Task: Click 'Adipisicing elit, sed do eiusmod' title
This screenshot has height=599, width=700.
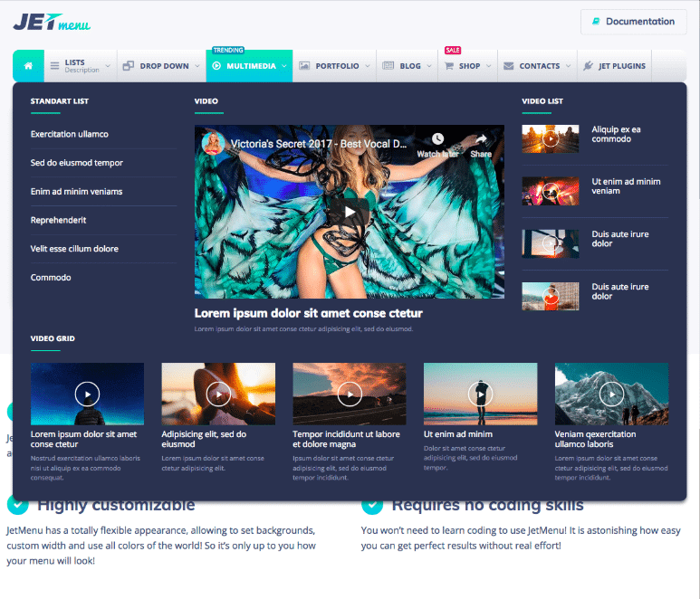Action: 204,439
